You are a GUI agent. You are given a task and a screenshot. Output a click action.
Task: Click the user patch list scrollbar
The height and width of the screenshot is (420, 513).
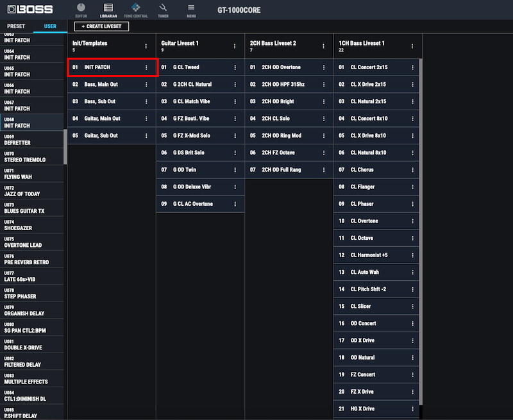pyautogui.click(x=65, y=147)
